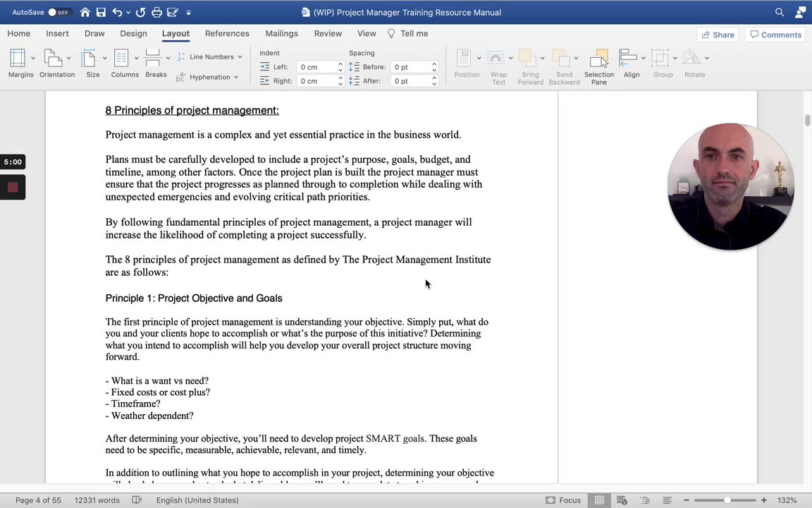Click the Indent Right value field
Image resolution: width=812 pixels, height=508 pixels.
(316, 81)
